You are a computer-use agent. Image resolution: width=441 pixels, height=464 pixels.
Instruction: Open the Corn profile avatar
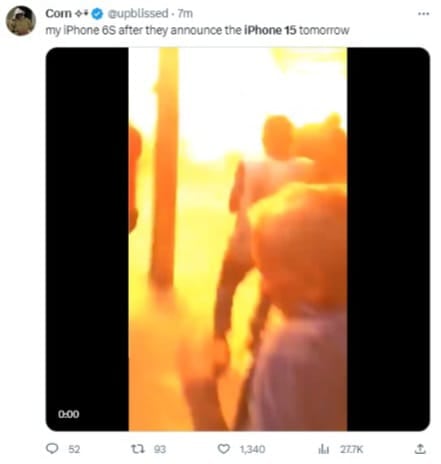tap(21, 21)
